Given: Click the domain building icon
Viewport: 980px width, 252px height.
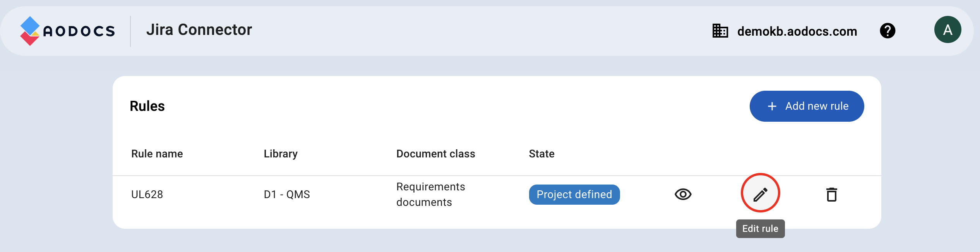Looking at the screenshot, I should 720,31.
